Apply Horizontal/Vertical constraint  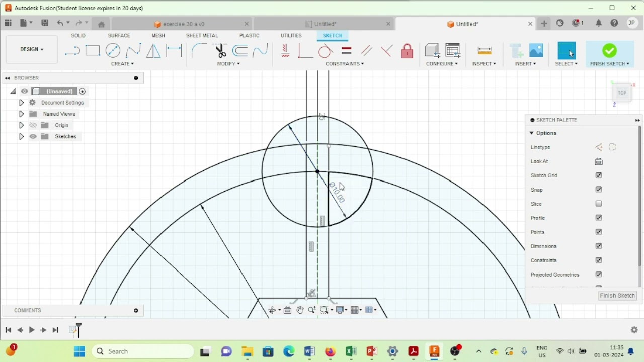coord(285,51)
